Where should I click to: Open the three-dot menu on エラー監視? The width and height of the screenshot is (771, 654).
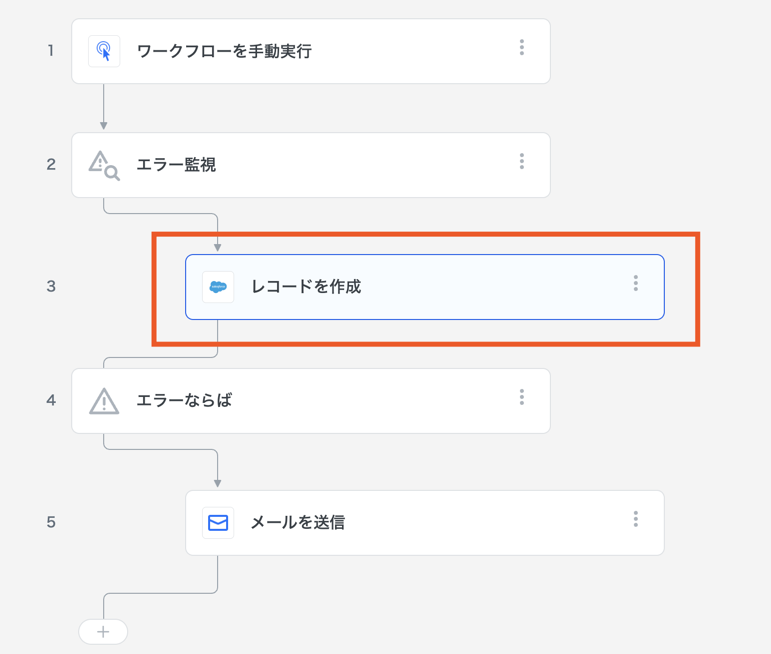pyautogui.click(x=522, y=162)
